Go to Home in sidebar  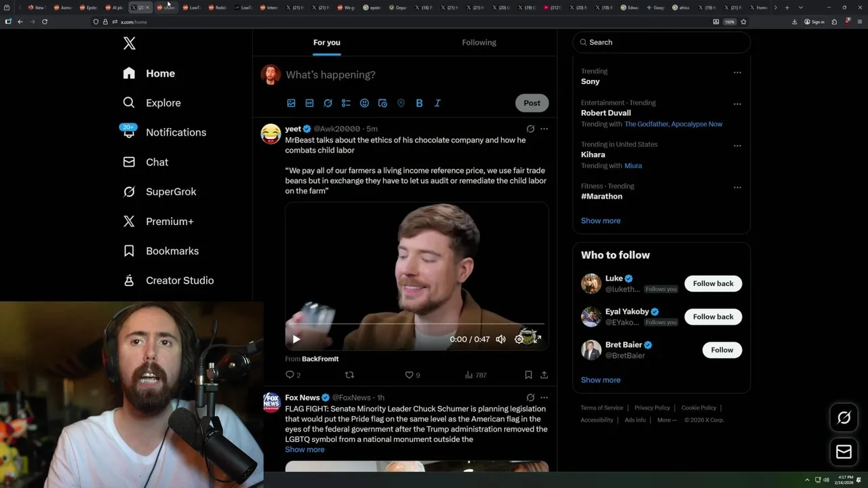pos(149,73)
